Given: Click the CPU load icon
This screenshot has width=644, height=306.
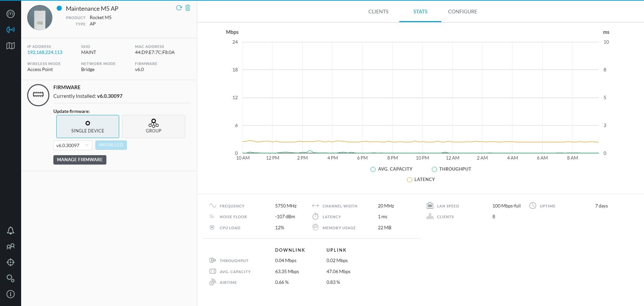Looking at the screenshot, I should [x=212, y=228].
